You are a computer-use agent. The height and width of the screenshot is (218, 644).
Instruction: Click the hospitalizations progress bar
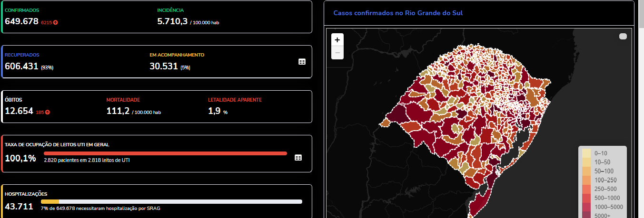[171, 201]
